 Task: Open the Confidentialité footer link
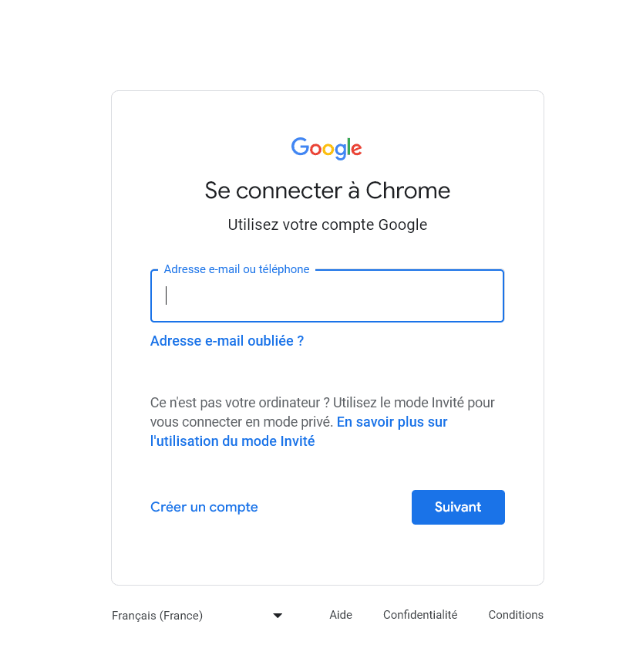[x=420, y=615]
